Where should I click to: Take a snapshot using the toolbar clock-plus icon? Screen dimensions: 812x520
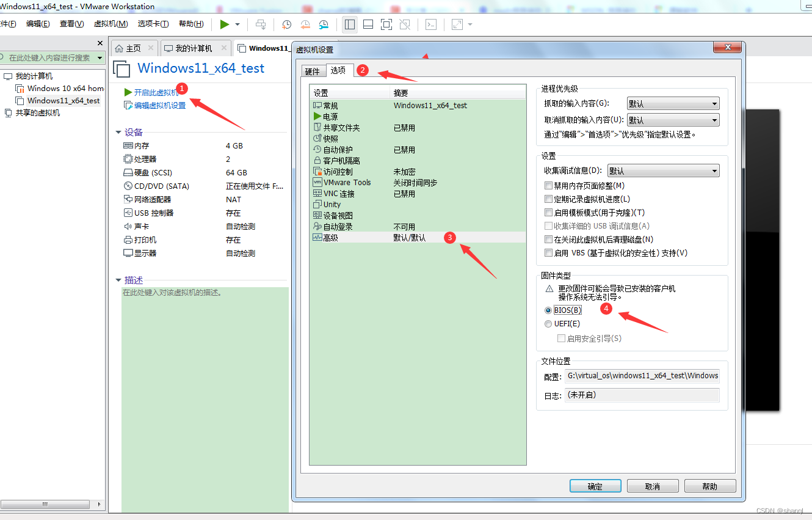tap(286, 24)
